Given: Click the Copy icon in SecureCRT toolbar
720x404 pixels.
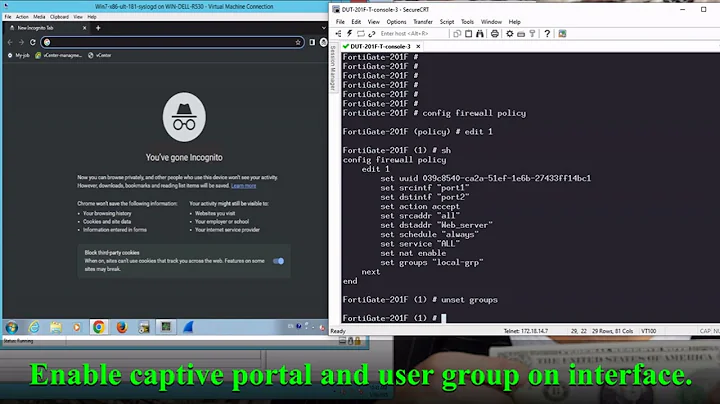Looking at the screenshot, I should click(457, 34).
